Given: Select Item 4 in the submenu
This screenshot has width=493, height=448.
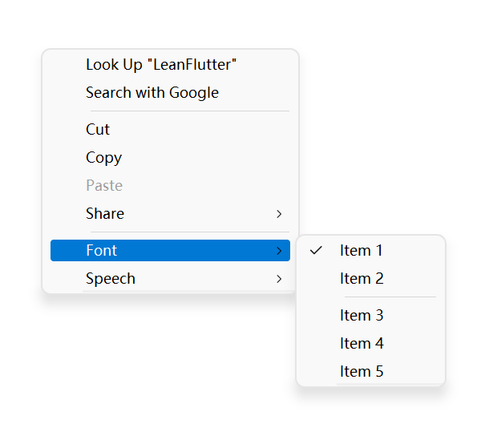Looking at the screenshot, I should (362, 344).
